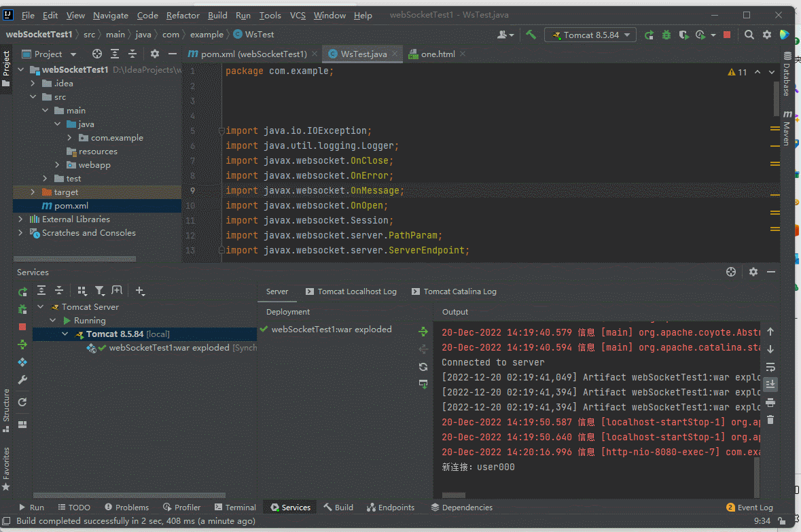The image size is (801, 532).
Task: Toggle soft-wrap in the output console
Action: coord(770,367)
